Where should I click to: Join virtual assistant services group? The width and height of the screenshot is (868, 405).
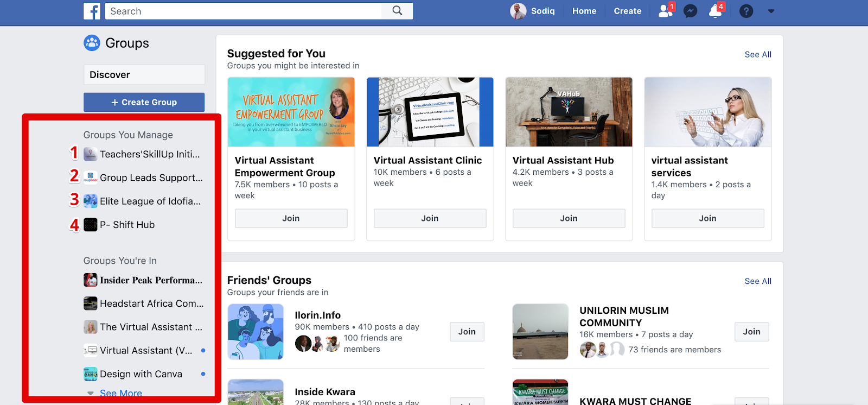707,218
